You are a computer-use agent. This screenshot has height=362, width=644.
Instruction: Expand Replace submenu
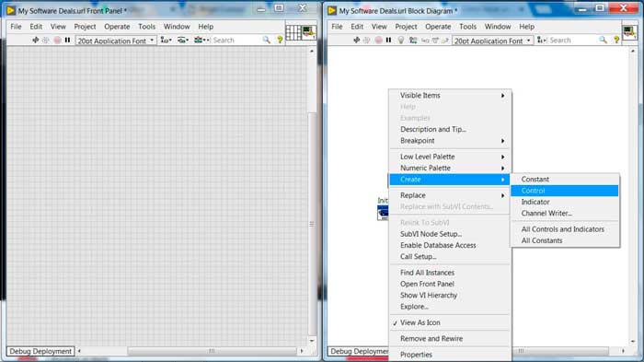[x=450, y=195]
